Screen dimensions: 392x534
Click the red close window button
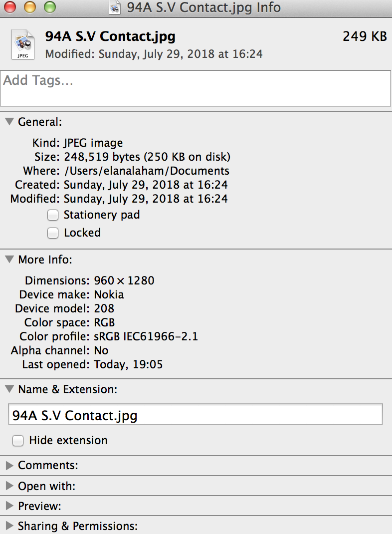(x=10, y=7)
